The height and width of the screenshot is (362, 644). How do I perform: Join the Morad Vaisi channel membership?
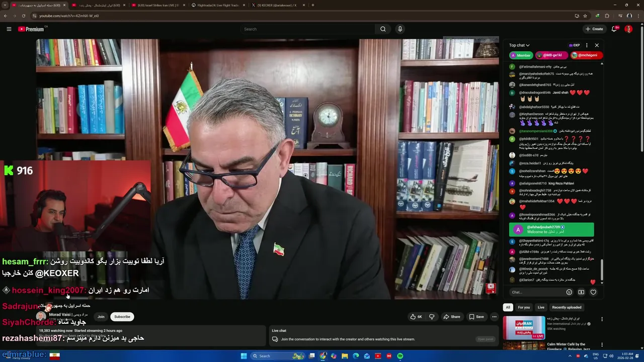pyautogui.click(x=101, y=317)
